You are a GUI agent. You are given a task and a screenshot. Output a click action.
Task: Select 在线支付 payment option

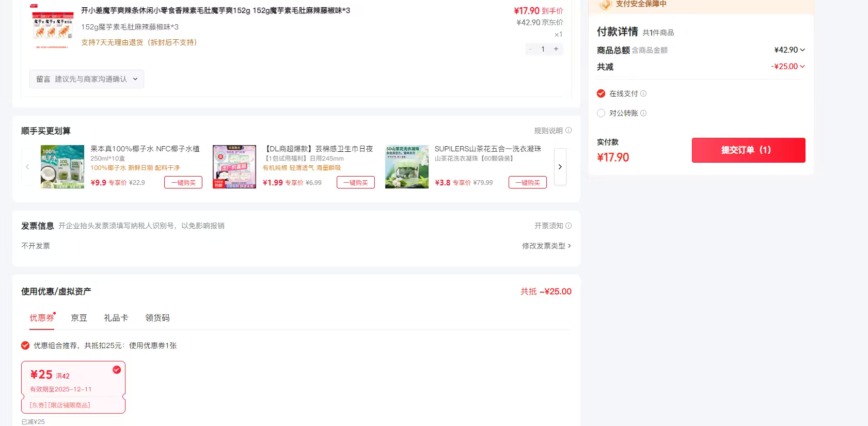click(601, 93)
